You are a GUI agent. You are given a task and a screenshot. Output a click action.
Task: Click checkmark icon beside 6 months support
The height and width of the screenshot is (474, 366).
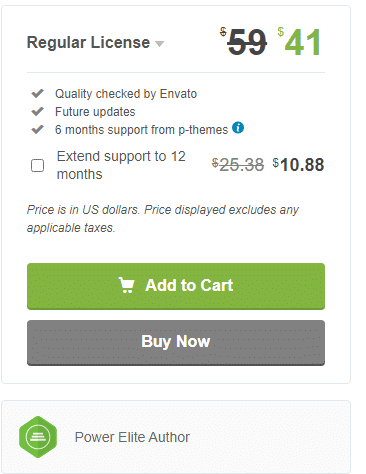tap(37, 129)
